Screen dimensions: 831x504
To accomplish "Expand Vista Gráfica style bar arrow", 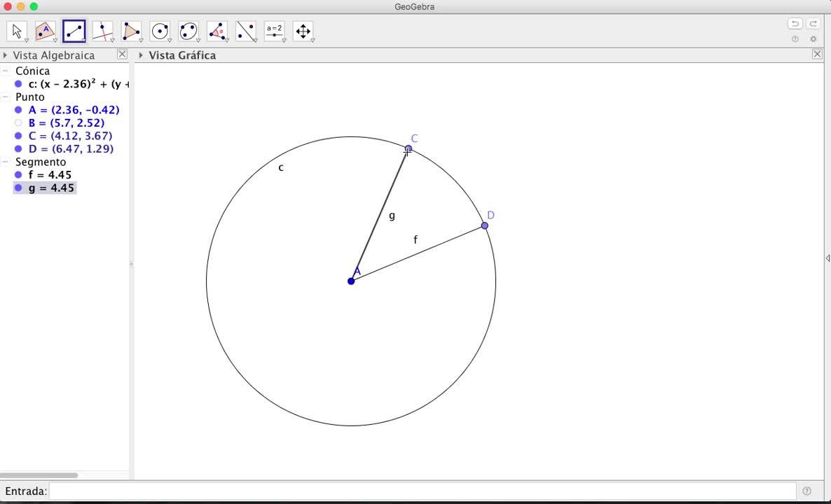I will tap(141, 55).
